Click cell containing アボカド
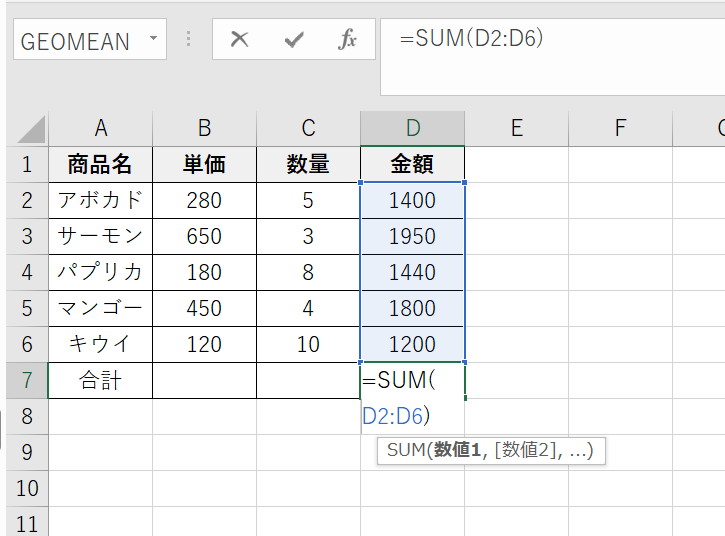Viewport: 725px width, 536px height. [101, 200]
